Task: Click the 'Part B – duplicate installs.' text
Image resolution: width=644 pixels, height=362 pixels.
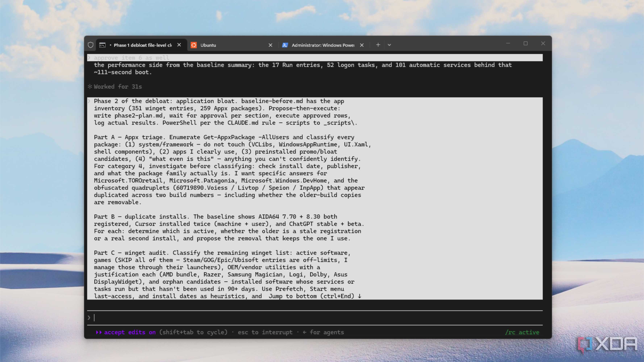Action: [142, 217]
